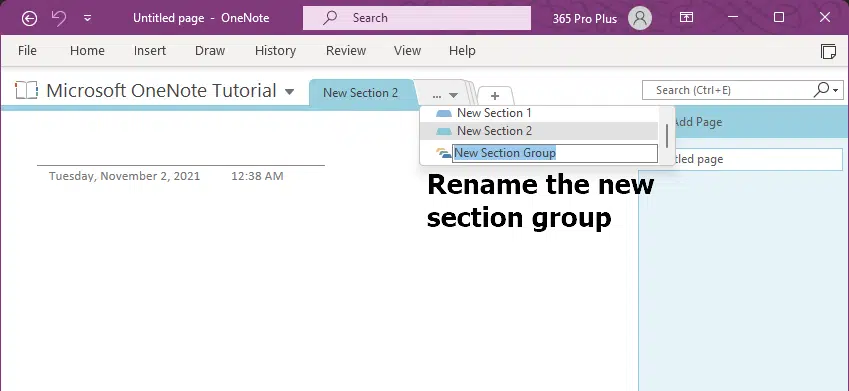This screenshot has width=849, height=391.
Task: Switch to the Insert tab
Action: pyautogui.click(x=150, y=50)
